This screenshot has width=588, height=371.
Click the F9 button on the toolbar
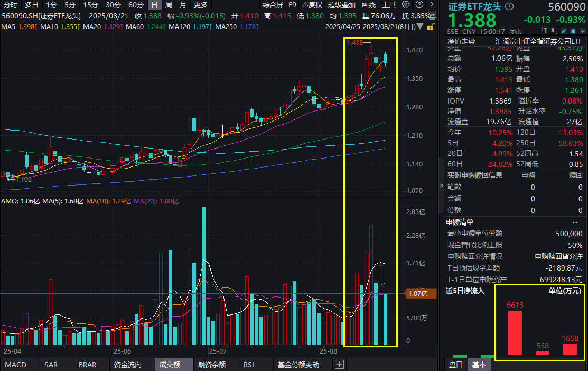click(x=292, y=5)
